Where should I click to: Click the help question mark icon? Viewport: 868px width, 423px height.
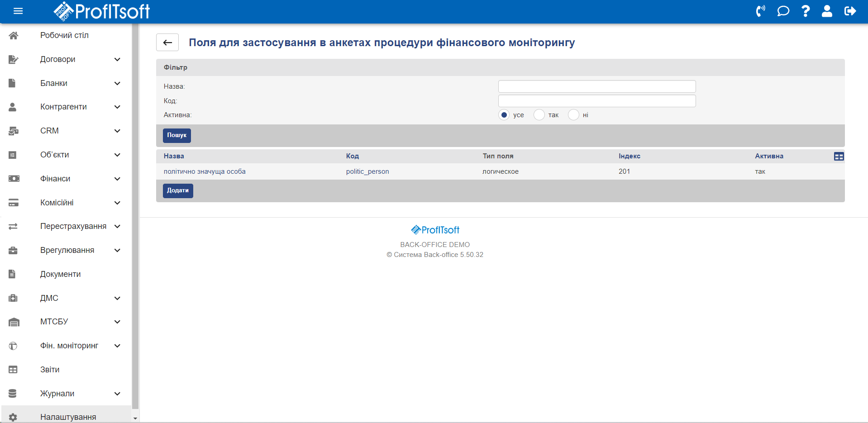(x=805, y=11)
